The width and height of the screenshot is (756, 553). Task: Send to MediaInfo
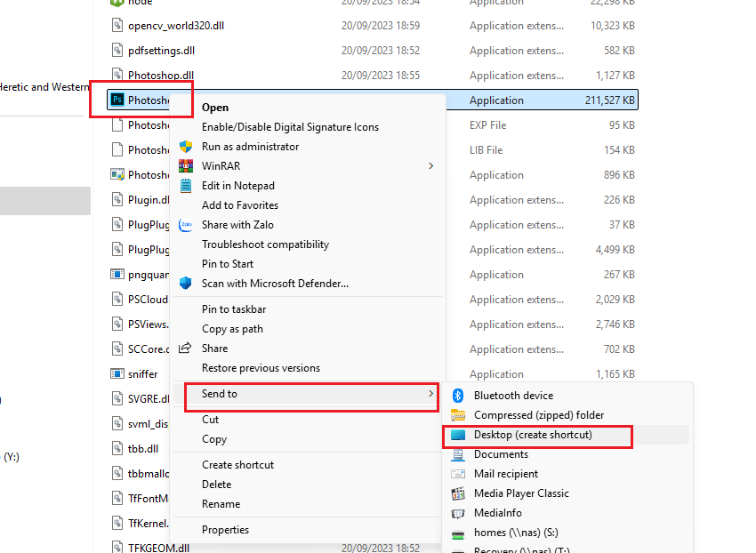click(497, 513)
